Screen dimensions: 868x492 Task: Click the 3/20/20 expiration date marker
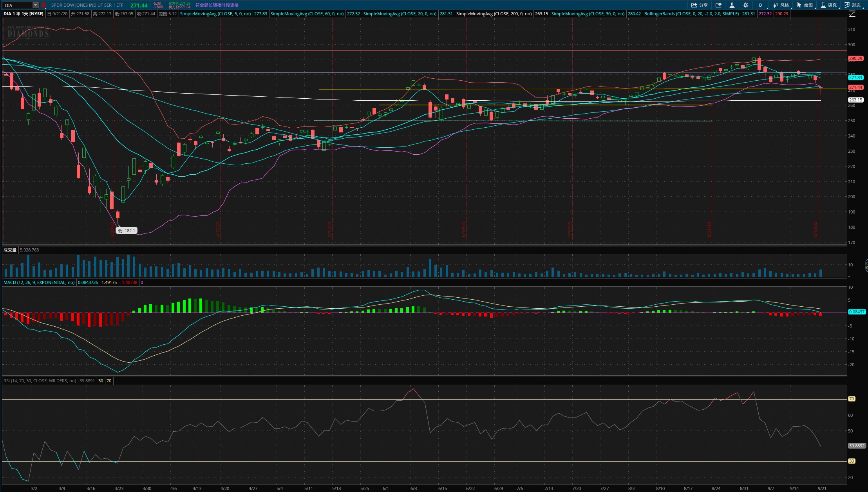pyautogui.click(x=112, y=230)
